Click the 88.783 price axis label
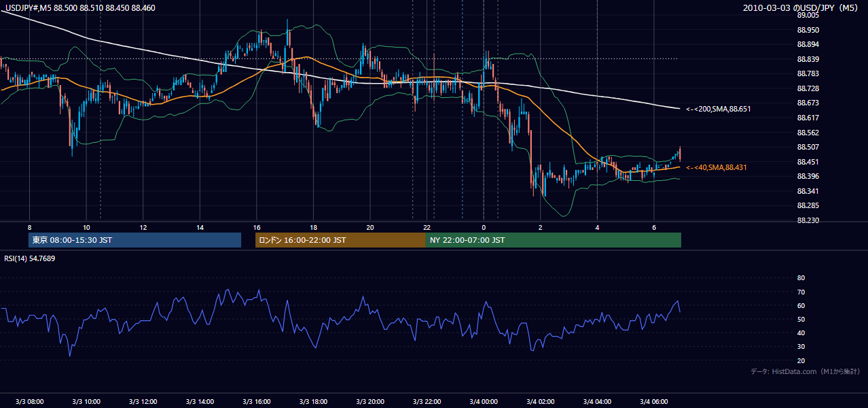The height and width of the screenshot is (408, 868). point(808,73)
